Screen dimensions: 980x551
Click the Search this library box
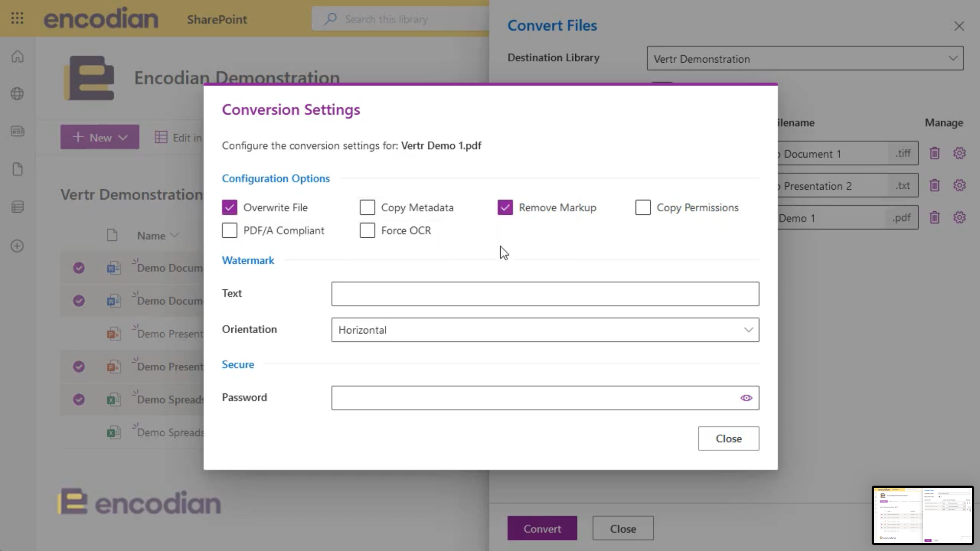coord(401,19)
